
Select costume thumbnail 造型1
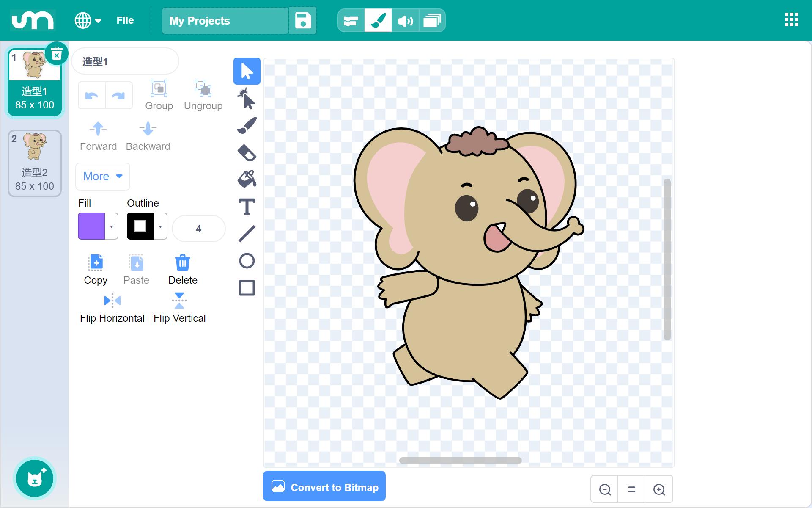35,82
